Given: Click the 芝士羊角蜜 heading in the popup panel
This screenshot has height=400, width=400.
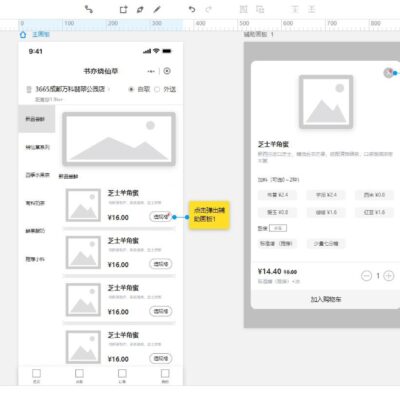Looking at the screenshot, I should coord(273,144).
